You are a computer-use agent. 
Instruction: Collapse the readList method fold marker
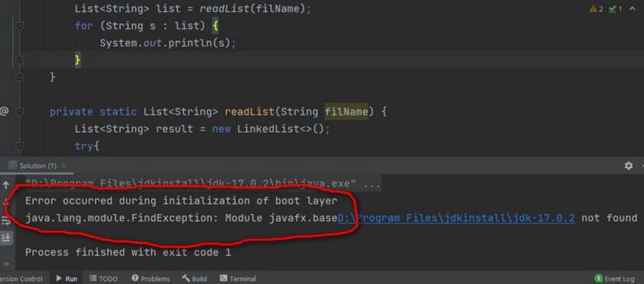pos(19,111)
